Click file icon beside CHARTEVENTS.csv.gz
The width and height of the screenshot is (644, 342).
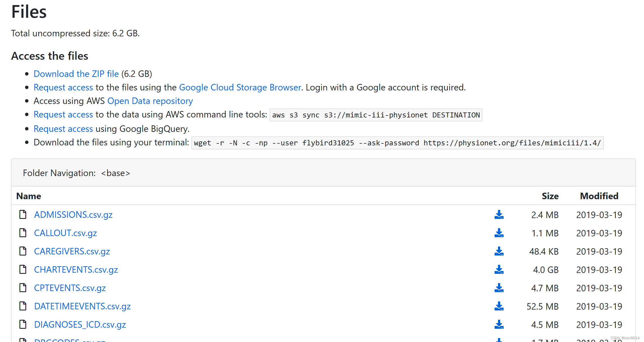point(23,269)
